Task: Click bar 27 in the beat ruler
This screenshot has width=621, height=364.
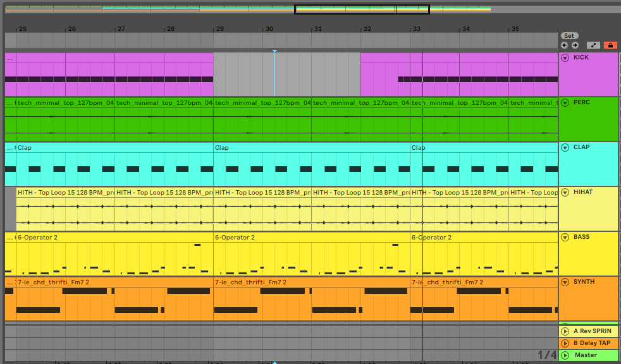Action: (121, 29)
